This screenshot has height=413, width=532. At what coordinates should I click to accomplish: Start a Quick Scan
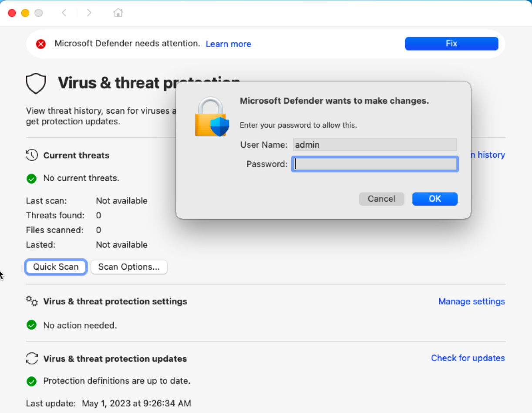tap(56, 267)
